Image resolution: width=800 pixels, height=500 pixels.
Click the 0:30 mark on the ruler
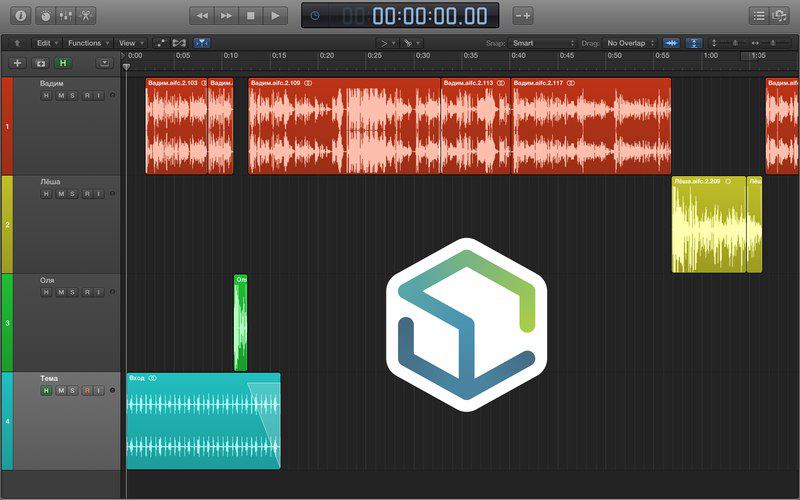(x=423, y=56)
